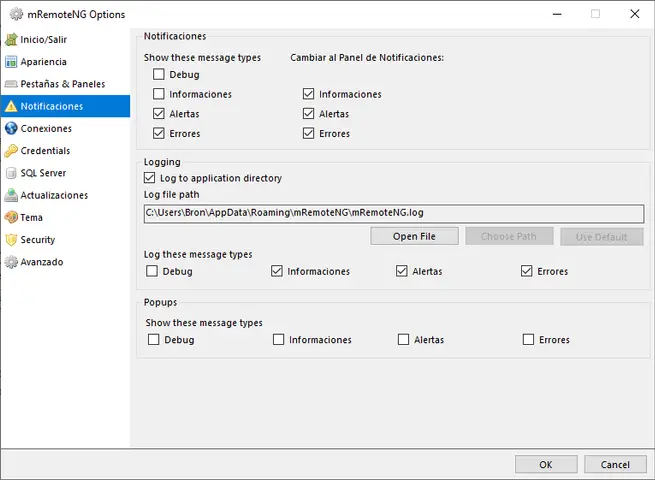Enable Alertas checkbox in Popups section

pos(404,340)
